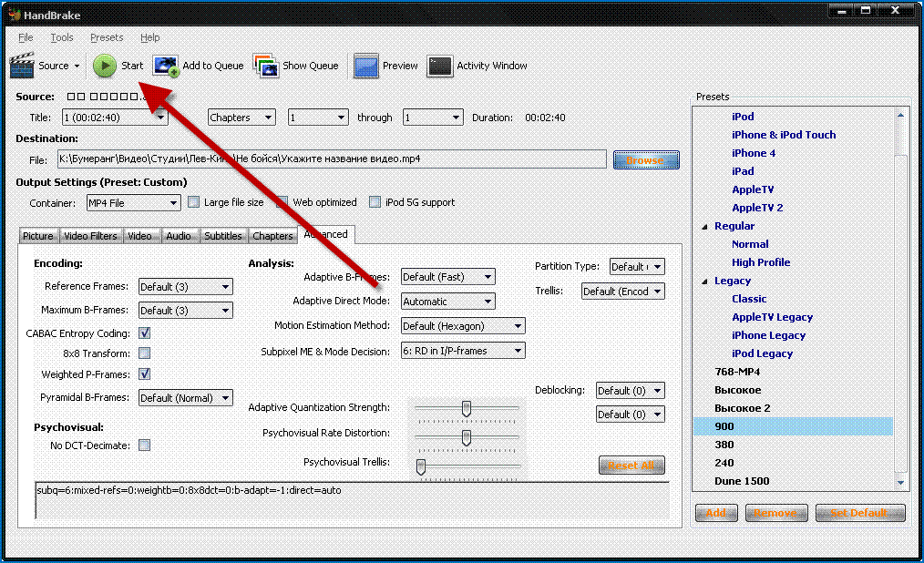Open the Preview icon
The height and width of the screenshot is (563, 924).
tap(366, 66)
